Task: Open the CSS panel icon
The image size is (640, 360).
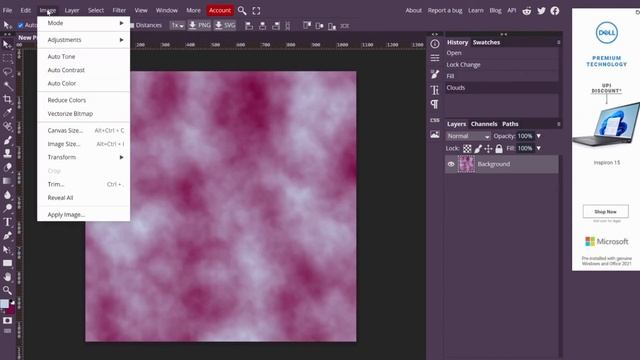Action: [435, 120]
